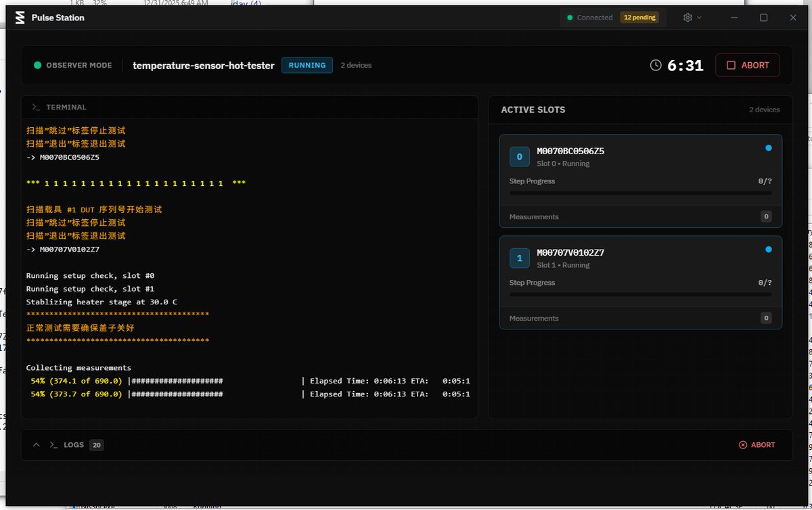Click 'Slot 1 • Running' status text
This screenshot has height=510, width=812.
563,265
